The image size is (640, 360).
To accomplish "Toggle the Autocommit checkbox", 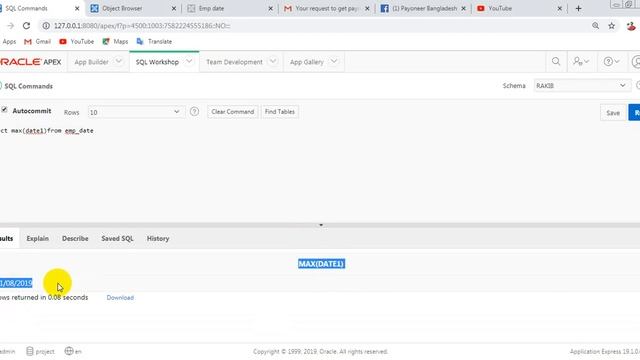I will 4,110.
